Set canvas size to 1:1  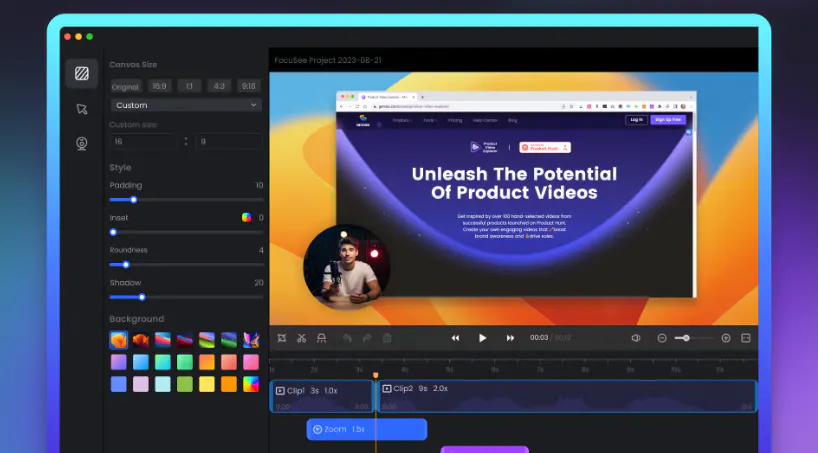(x=189, y=86)
